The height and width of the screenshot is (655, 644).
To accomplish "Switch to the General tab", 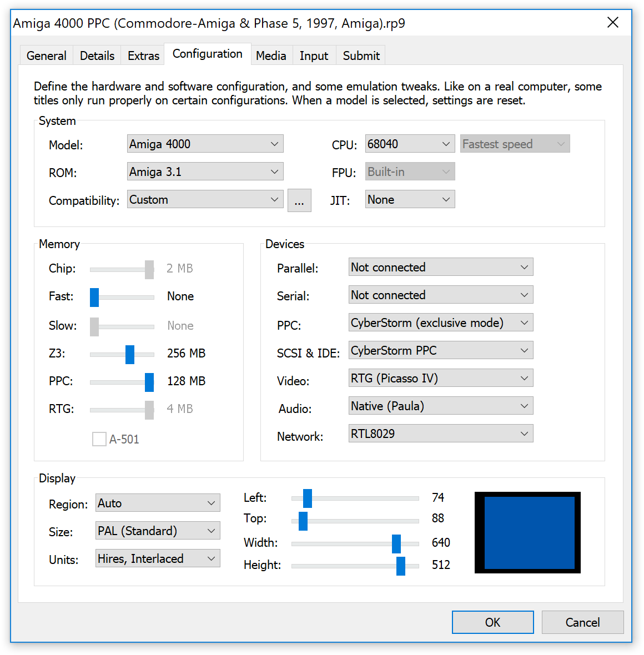I will coord(47,56).
